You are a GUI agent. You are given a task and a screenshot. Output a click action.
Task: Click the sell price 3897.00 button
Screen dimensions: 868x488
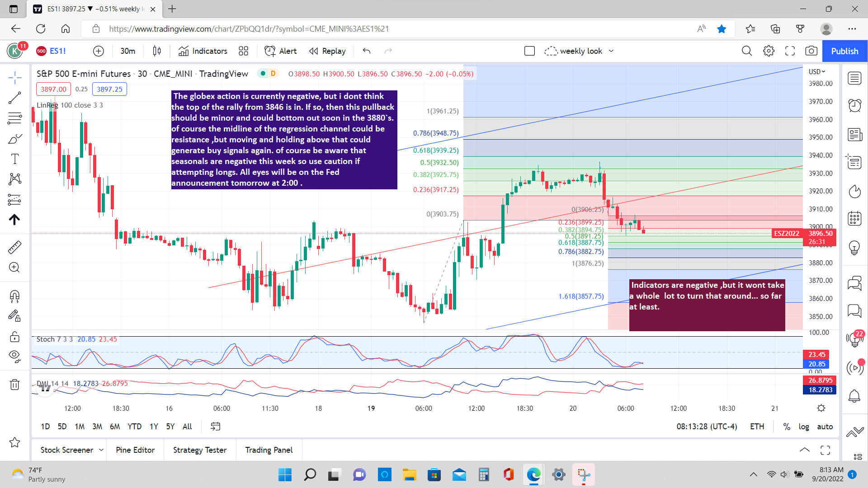53,89
